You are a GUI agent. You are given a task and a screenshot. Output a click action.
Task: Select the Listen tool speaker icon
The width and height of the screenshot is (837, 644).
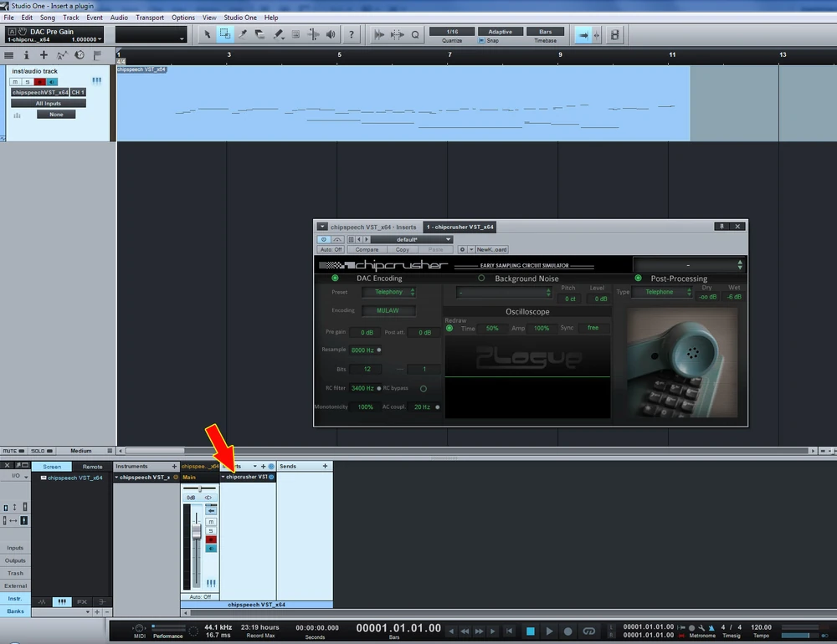tap(331, 34)
